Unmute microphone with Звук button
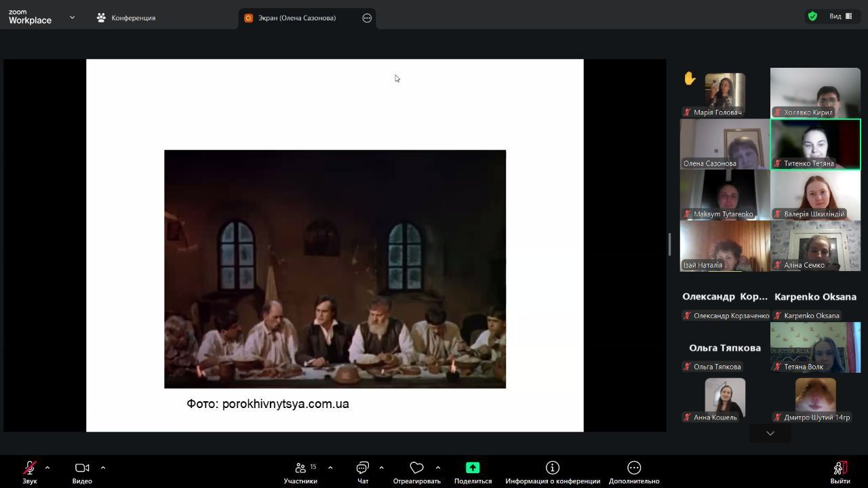This screenshot has height=488, width=868. (x=29, y=471)
